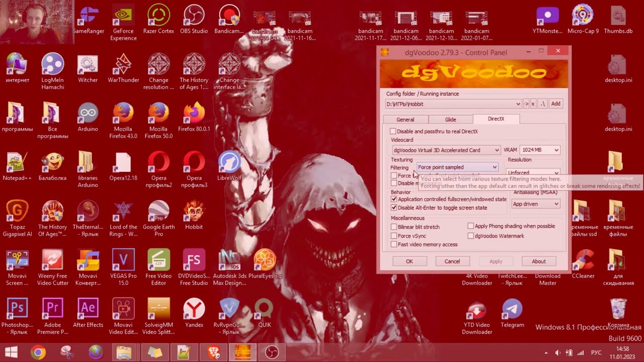Check Apply Phong shading when possible
The height and width of the screenshot is (362, 644).
tap(471, 226)
